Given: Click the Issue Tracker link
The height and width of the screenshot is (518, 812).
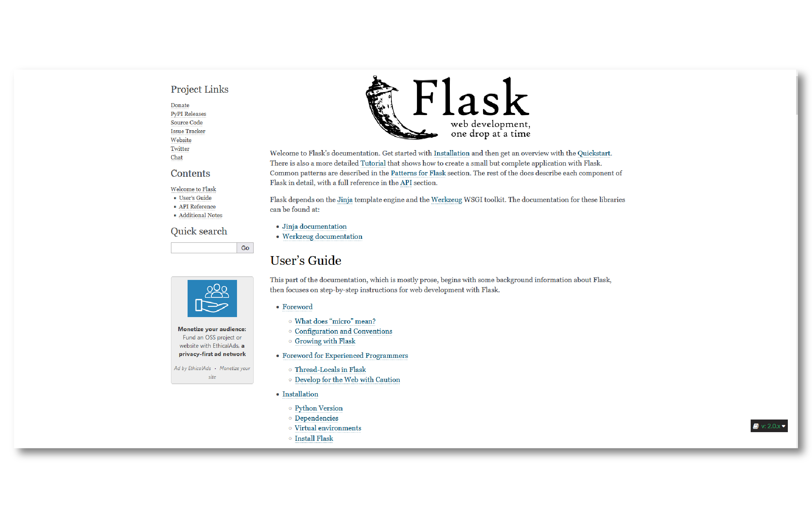Looking at the screenshot, I should [188, 131].
